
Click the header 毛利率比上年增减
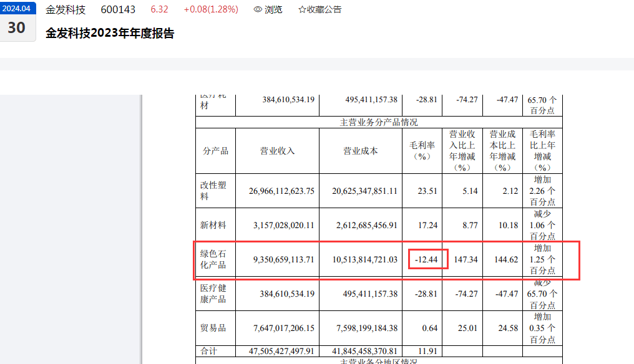pyautogui.click(x=543, y=151)
